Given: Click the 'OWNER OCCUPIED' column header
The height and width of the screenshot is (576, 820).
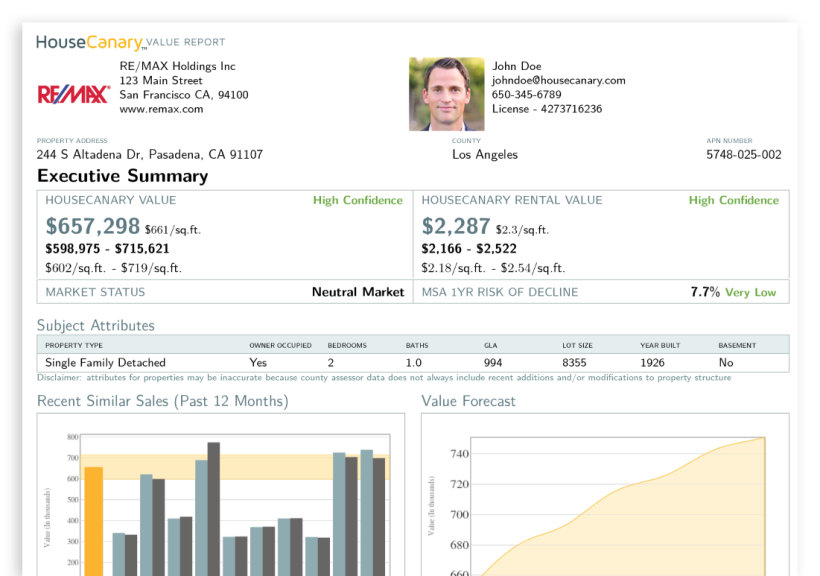Looking at the screenshot, I should click(x=280, y=346).
